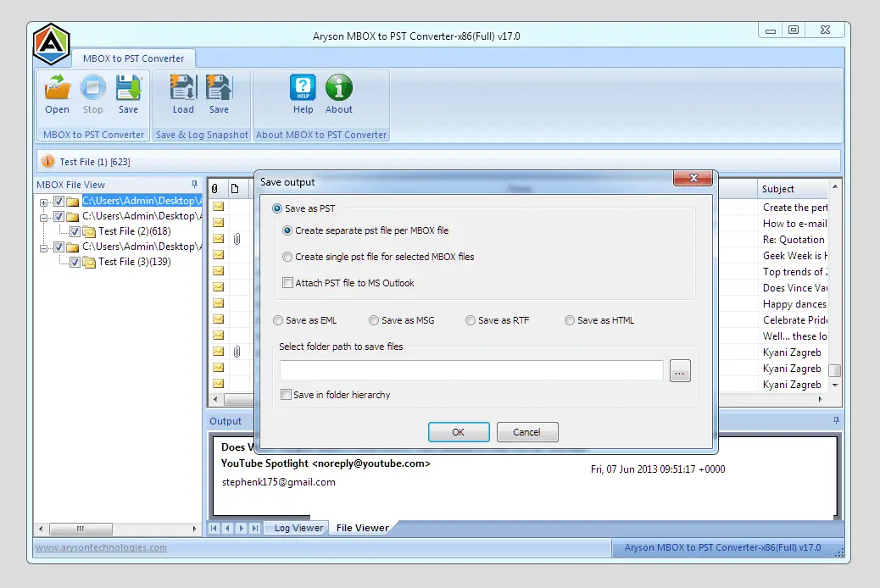Click the pin icon of MBOX File View
This screenshot has width=880, height=588.
coord(194,184)
